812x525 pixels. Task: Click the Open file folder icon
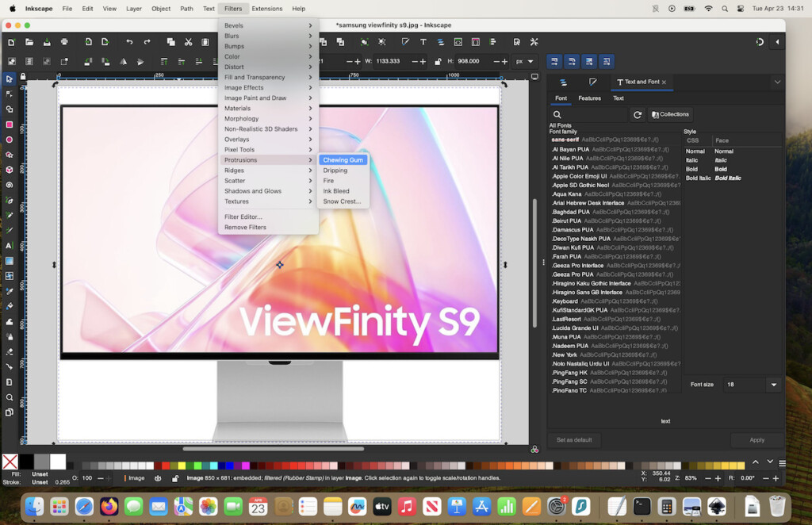[29, 42]
